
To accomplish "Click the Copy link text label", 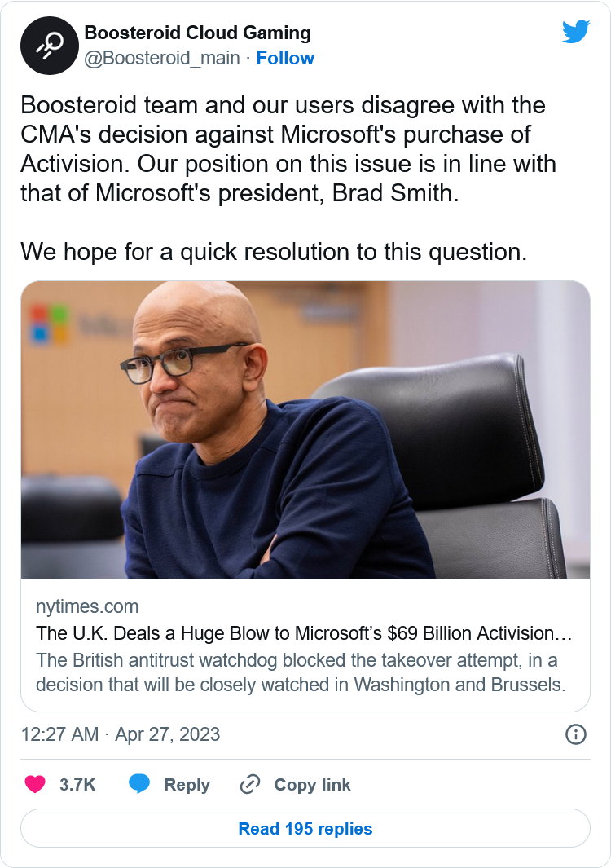I will [x=312, y=784].
